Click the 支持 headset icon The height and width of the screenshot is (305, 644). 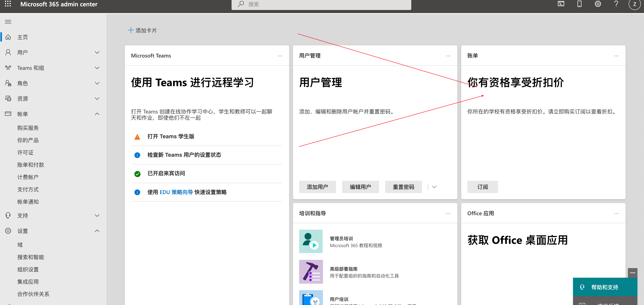pyautogui.click(x=8, y=216)
